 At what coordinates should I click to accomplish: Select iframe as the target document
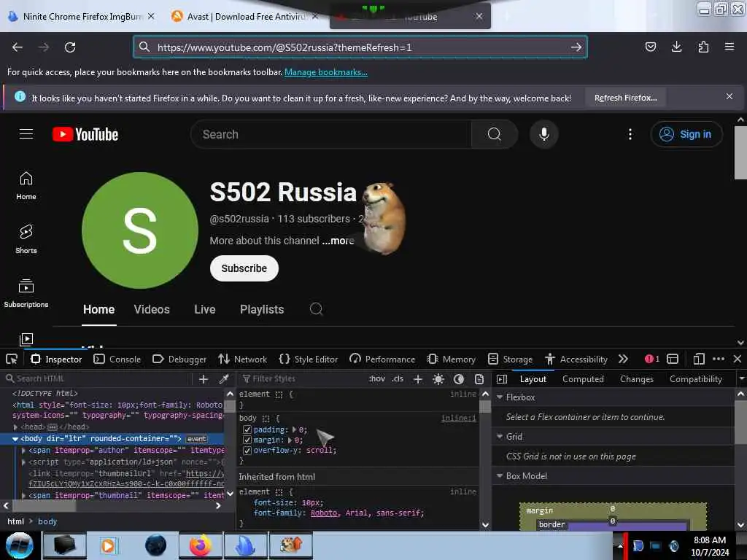(672, 359)
